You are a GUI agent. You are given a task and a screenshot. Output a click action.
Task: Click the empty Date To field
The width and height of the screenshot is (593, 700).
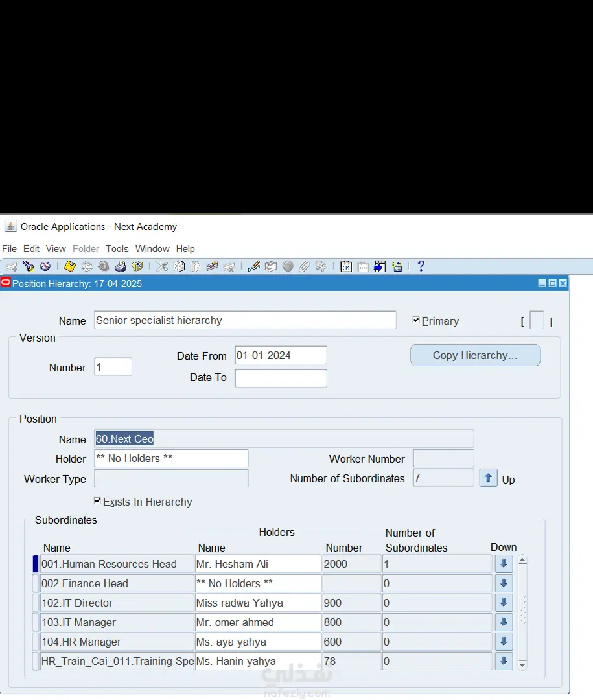pos(281,378)
